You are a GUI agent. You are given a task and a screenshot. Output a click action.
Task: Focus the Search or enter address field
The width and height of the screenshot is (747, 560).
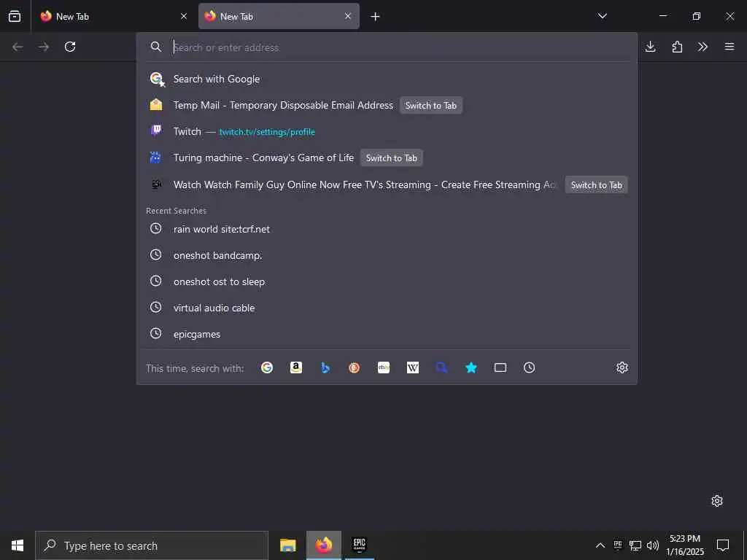tap(400, 47)
